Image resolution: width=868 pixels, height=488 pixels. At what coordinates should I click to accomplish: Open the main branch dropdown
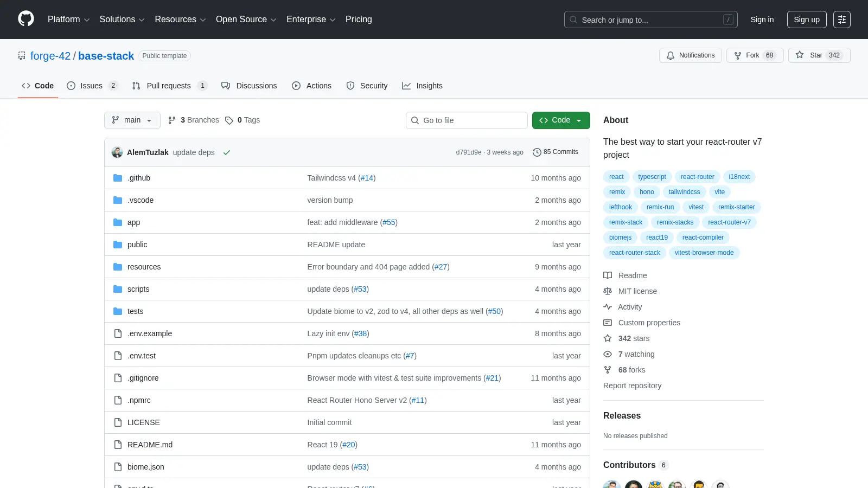click(x=132, y=120)
